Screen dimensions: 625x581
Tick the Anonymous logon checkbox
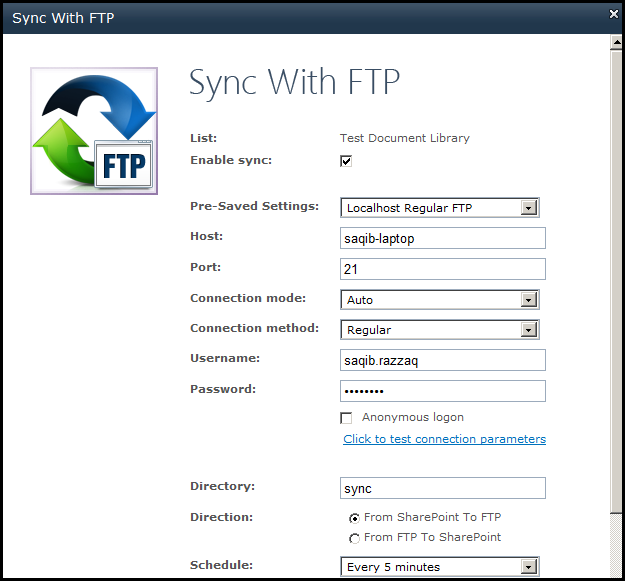[x=346, y=418]
